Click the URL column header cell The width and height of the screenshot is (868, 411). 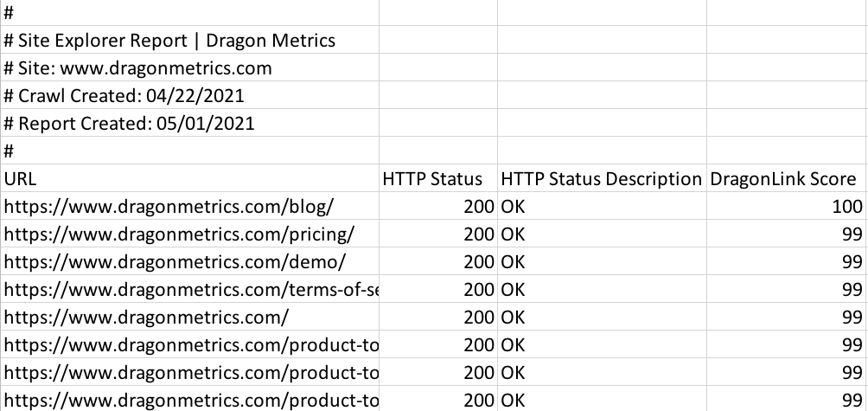click(x=21, y=179)
